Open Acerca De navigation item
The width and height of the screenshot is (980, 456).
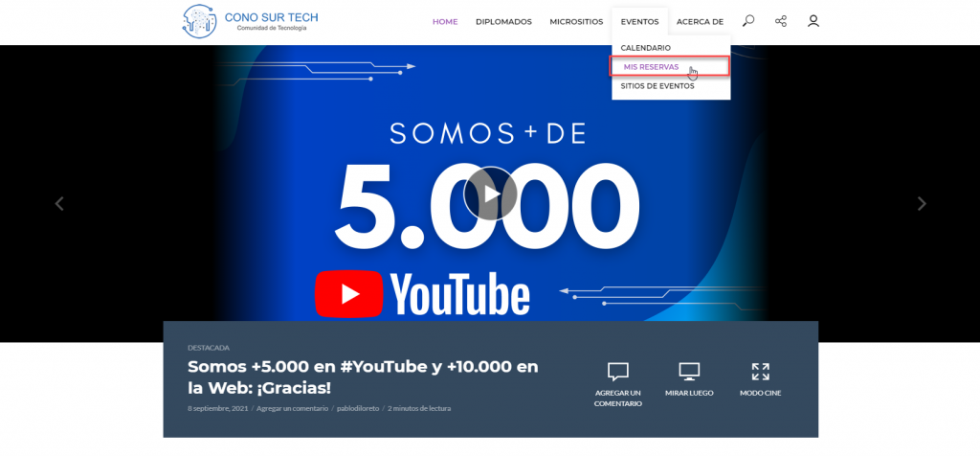coord(700,21)
